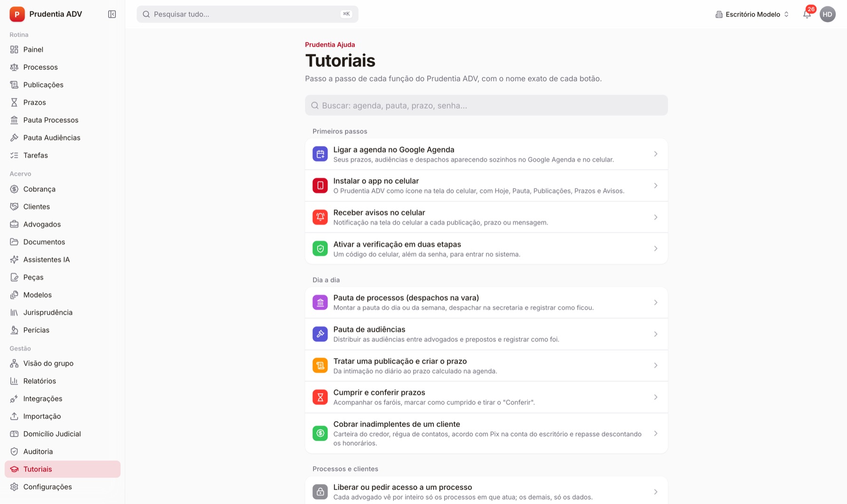The width and height of the screenshot is (847, 504).
Task: Click the Assistentes IA sparkle icon in sidebar
Action: (14, 260)
